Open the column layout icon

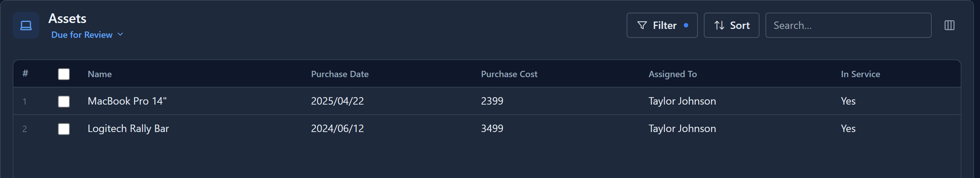[949, 25]
